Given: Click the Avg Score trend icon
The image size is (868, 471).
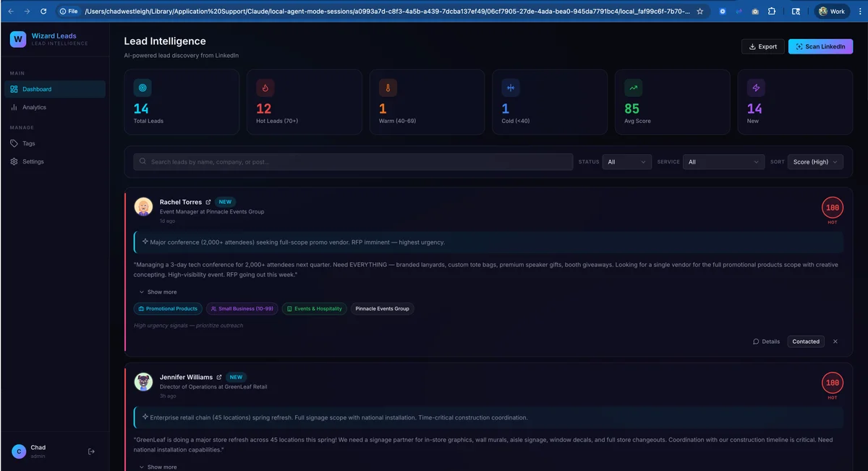Looking at the screenshot, I should pyautogui.click(x=633, y=88).
